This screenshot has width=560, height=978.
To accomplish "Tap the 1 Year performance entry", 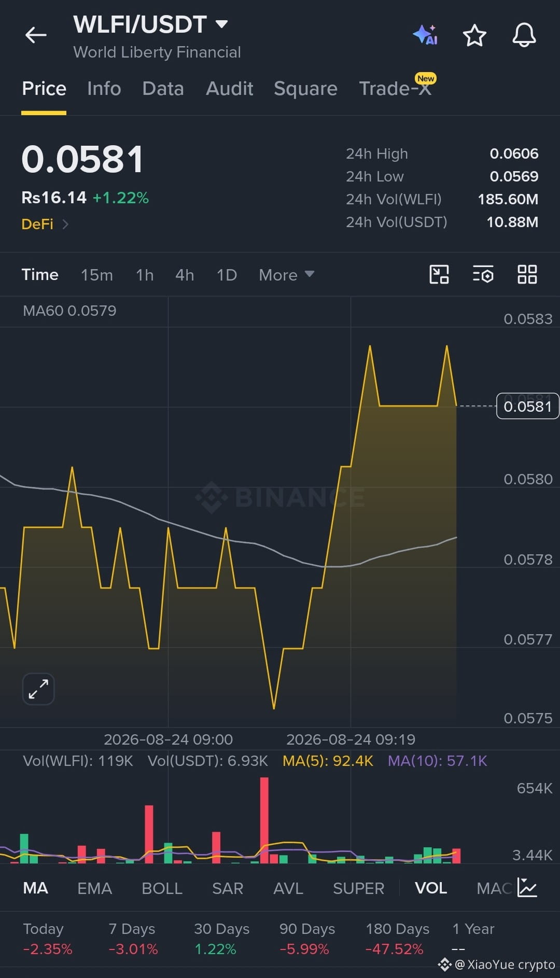I will (x=473, y=939).
